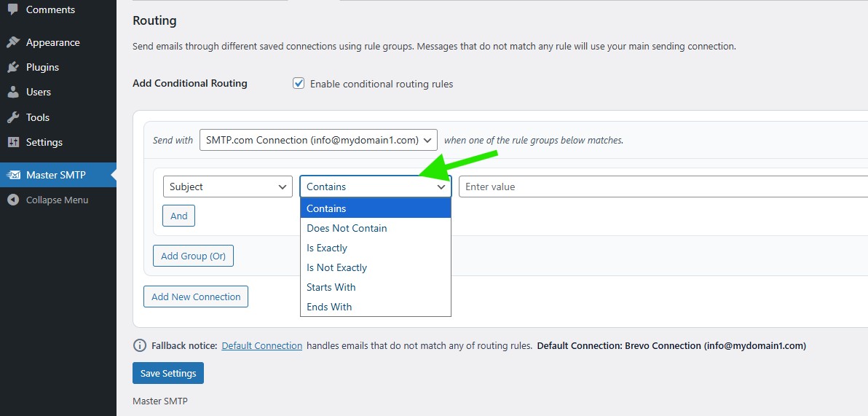The image size is (868, 416).
Task: Disable the conditional routing rules checkbox
Action: point(299,84)
